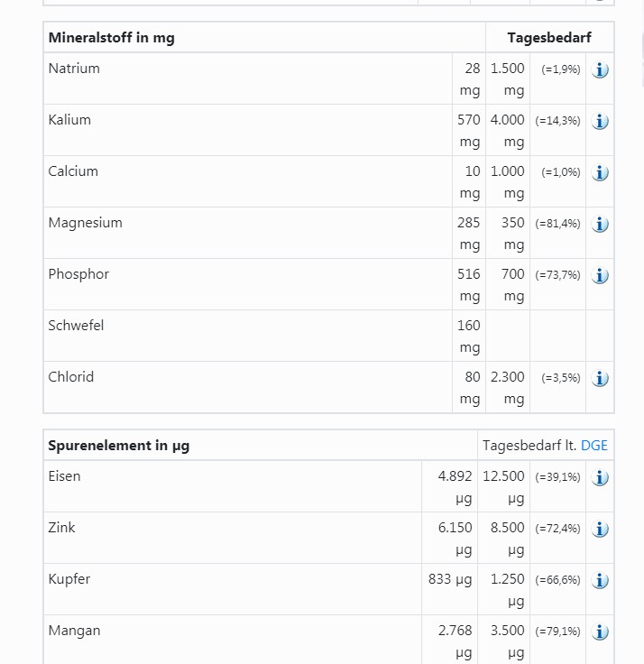Open the Chlorid info icon

tap(600, 378)
